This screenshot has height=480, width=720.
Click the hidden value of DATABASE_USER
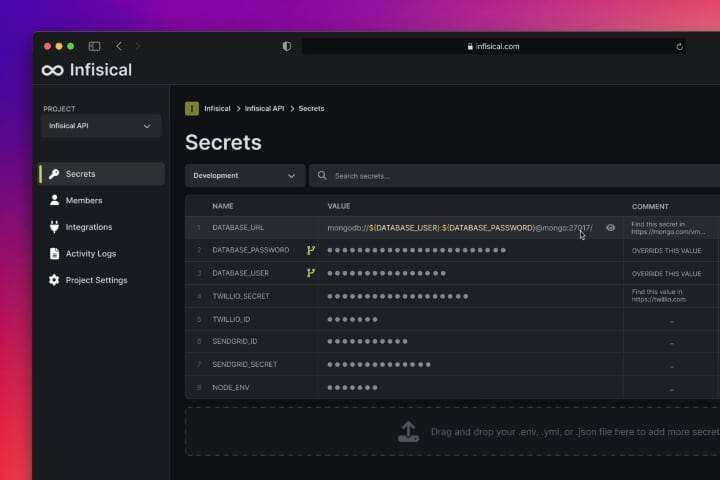point(386,273)
